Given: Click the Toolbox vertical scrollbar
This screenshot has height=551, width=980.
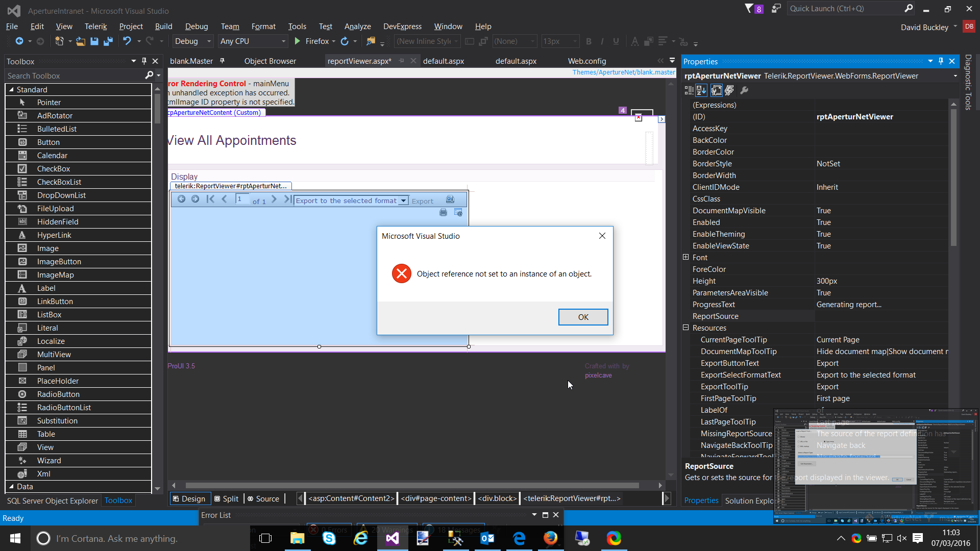Looking at the screenshot, I should [x=157, y=108].
